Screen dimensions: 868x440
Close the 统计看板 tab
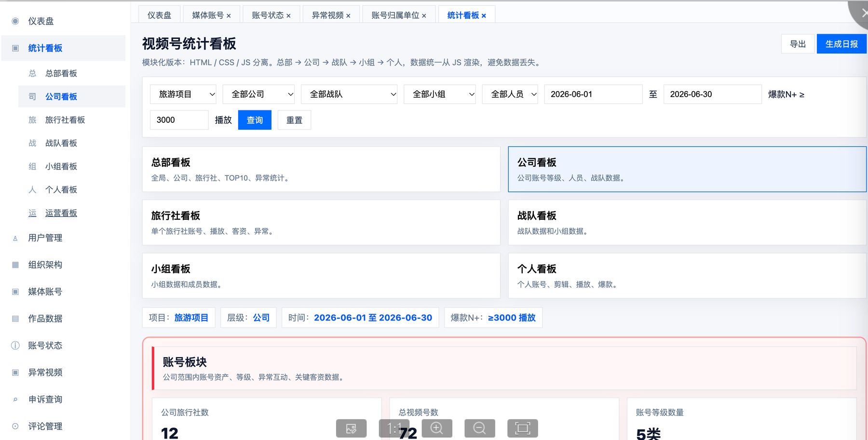click(x=484, y=16)
